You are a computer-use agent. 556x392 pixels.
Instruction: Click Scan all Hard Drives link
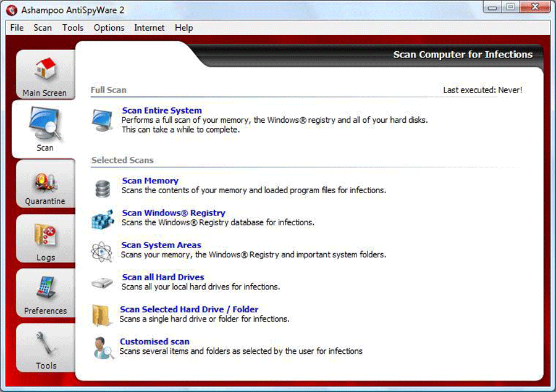[163, 277]
